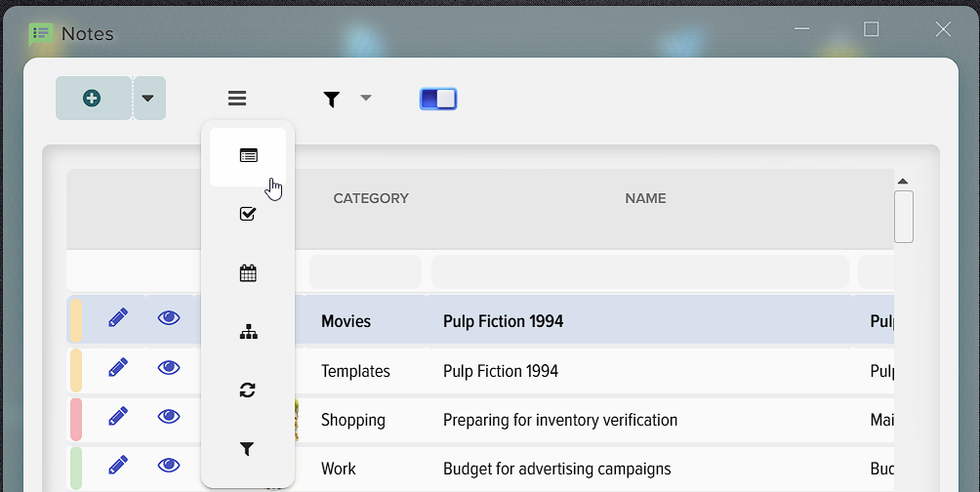The width and height of the screenshot is (980, 492).
Task: Click the add new note plus button
Action: [93, 99]
